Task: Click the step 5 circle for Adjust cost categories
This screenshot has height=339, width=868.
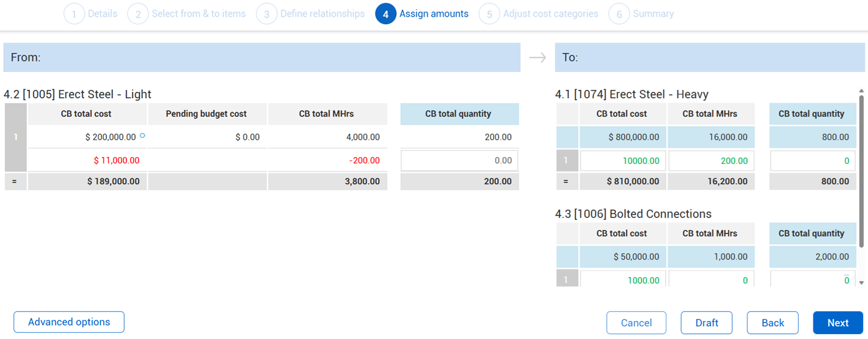Action: click(x=489, y=14)
